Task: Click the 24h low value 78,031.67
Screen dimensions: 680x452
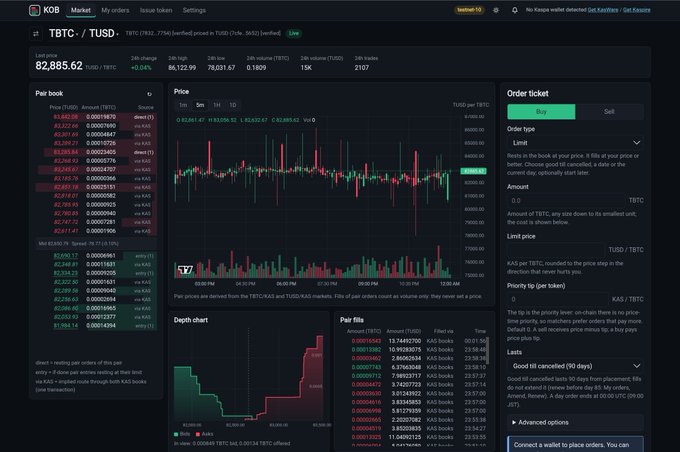Action: click(x=221, y=68)
